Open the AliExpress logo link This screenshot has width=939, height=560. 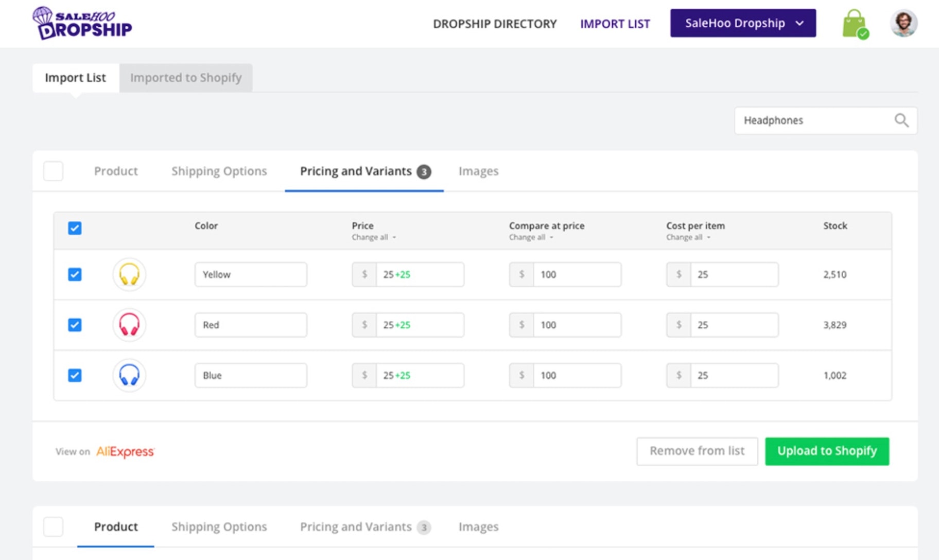pyautogui.click(x=125, y=451)
